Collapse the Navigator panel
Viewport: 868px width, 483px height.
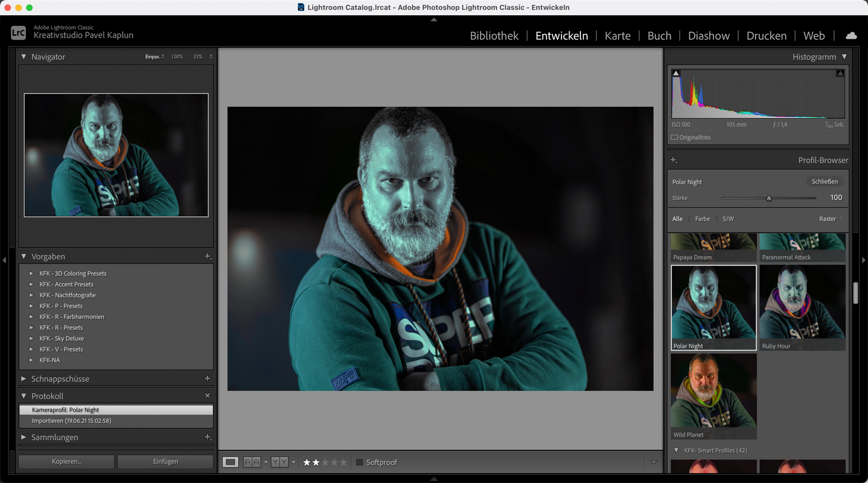pos(24,56)
